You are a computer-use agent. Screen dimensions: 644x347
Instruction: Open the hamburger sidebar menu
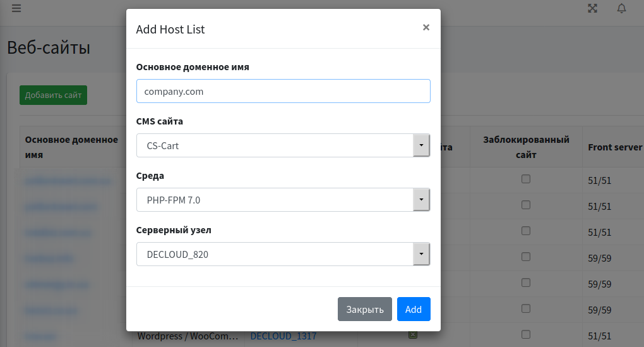16,8
